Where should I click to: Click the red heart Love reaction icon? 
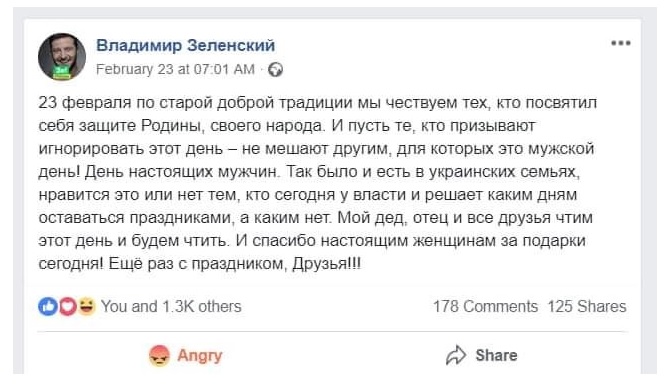pyautogui.click(x=67, y=306)
